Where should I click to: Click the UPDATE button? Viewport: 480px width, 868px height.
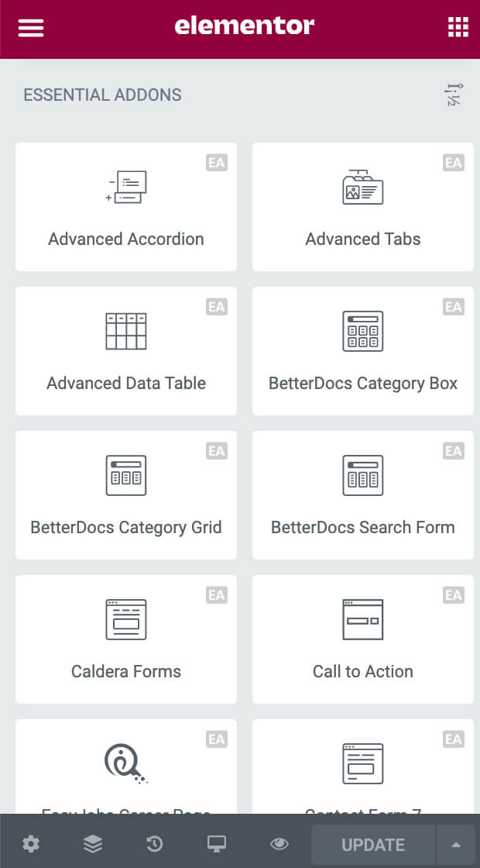pos(373,845)
